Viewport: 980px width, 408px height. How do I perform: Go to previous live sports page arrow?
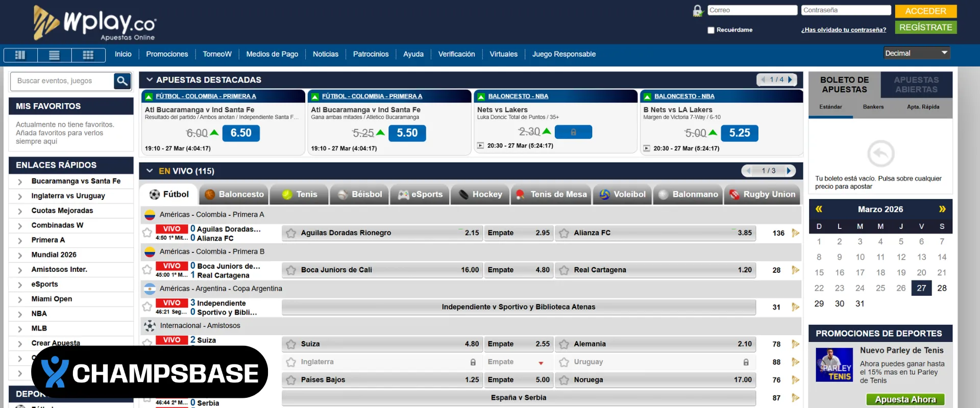pos(749,171)
